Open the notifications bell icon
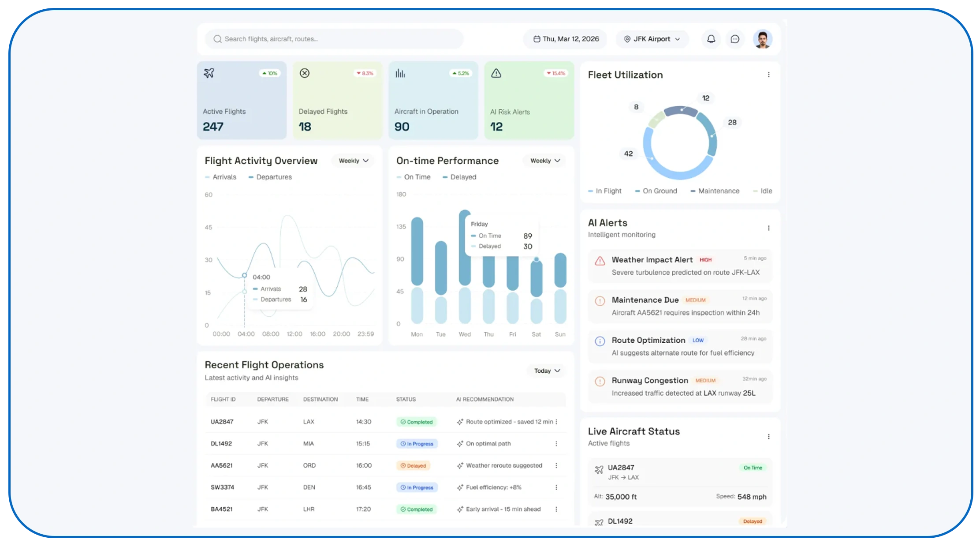980x547 pixels. click(711, 39)
